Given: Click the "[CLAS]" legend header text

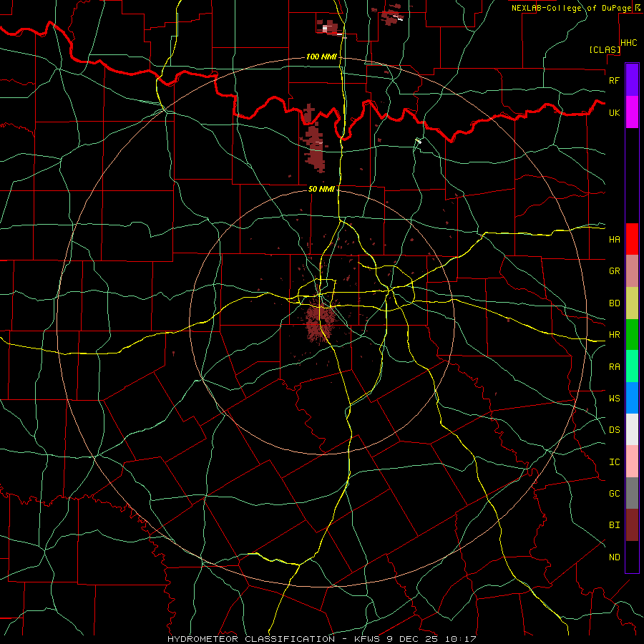Looking at the screenshot, I should [605, 50].
